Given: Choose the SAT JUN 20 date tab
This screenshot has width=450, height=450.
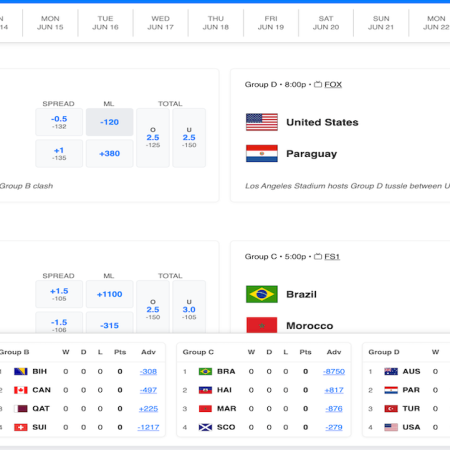Looking at the screenshot, I should [x=326, y=23].
